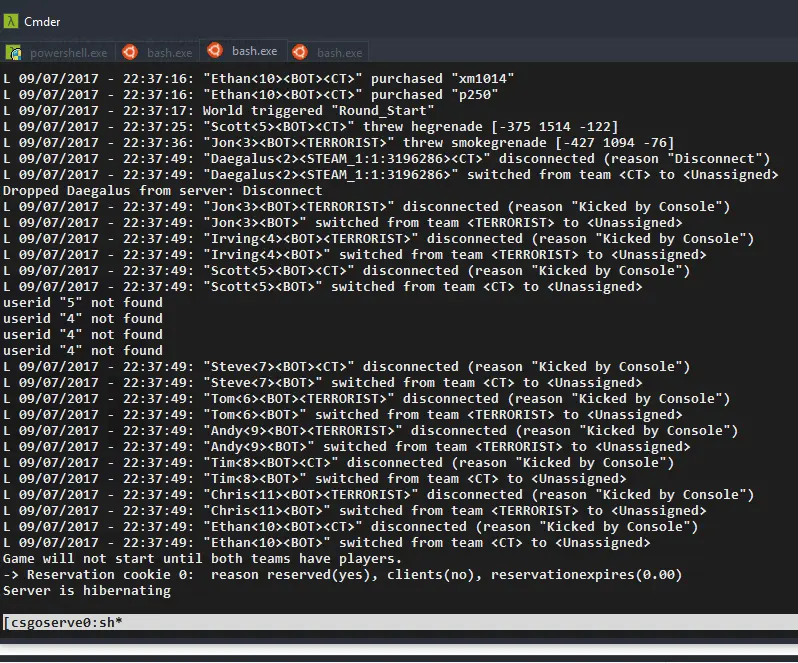Screen dimensions: 798x663
Task: Click the Ubuntu icon on active bash.exe tab
Action: (x=215, y=50)
